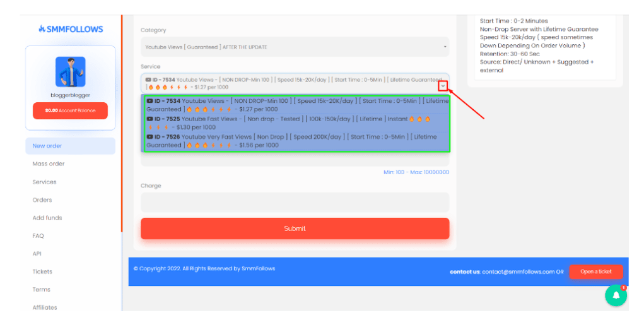Click the bloggerblogger username text

point(70,95)
